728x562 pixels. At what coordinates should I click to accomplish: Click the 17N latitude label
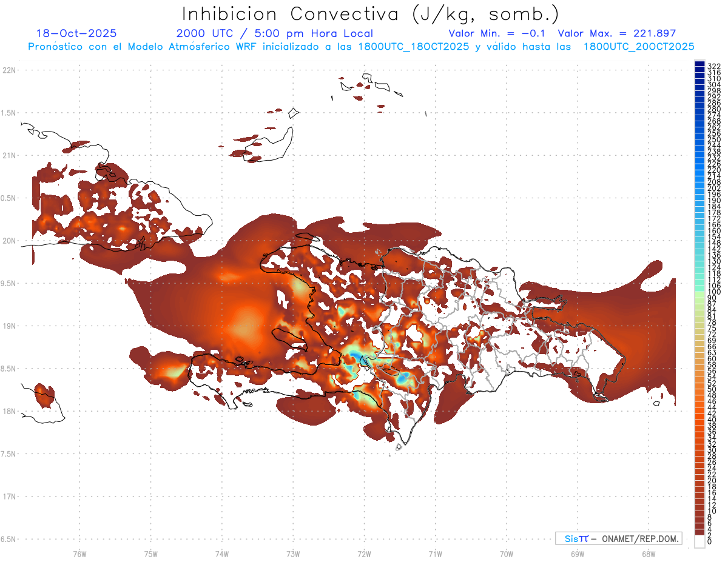coord(8,497)
